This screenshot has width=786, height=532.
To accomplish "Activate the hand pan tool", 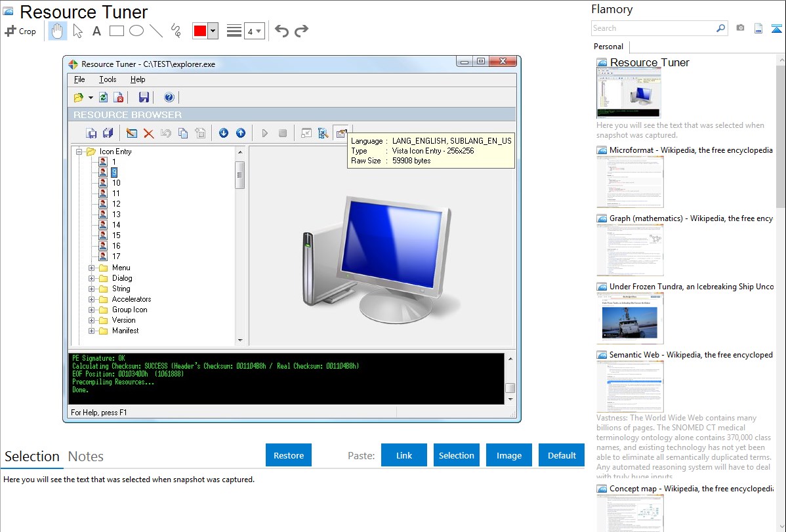I will pyautogui.click(x=58, y=31).
